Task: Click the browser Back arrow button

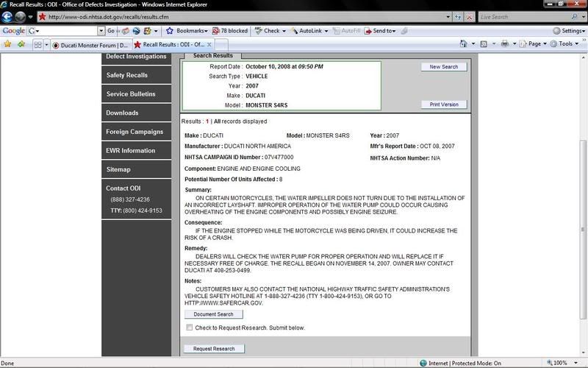Action: [x=8, y=16]
